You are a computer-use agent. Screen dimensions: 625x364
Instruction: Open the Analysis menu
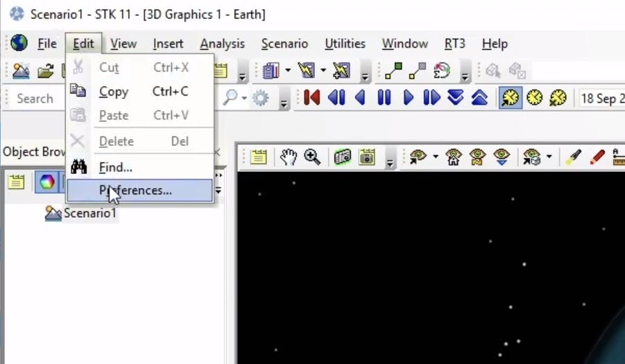[222, 44]
